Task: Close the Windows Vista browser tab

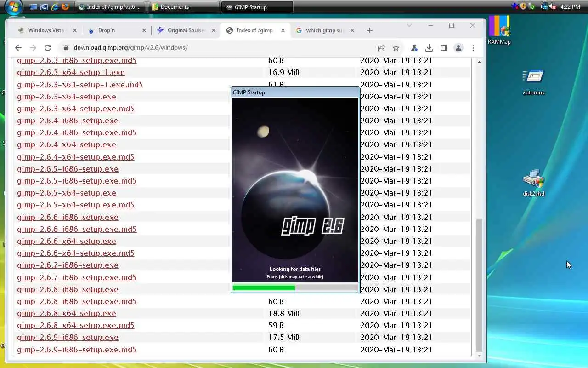Action: 74,30
